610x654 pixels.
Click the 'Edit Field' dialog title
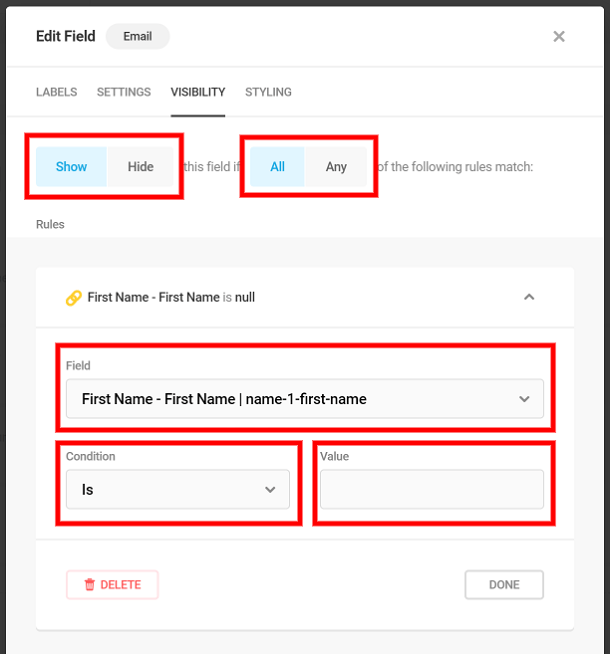(x=66, y=36)
